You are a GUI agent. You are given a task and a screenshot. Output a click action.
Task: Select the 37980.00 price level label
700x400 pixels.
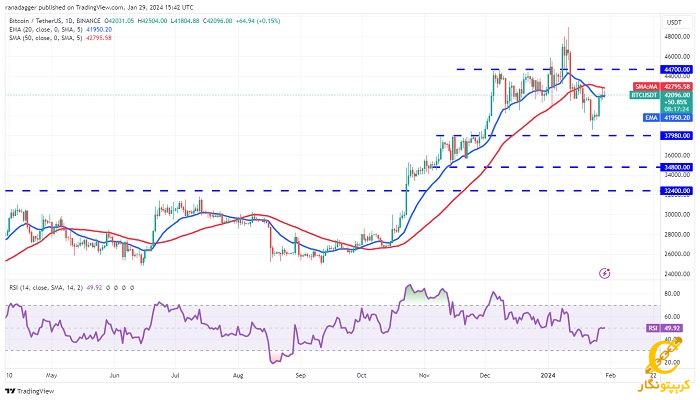tap(677, 136)
